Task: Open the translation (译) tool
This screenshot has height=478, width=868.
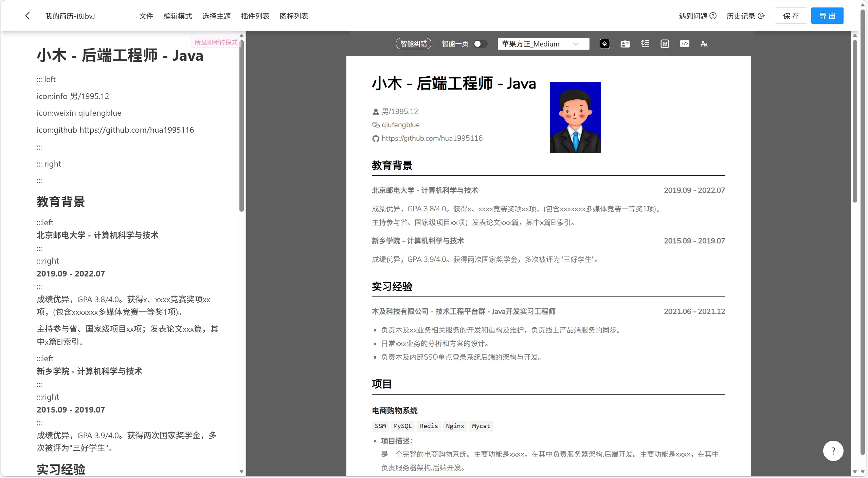Action: [x=665, y=44]
